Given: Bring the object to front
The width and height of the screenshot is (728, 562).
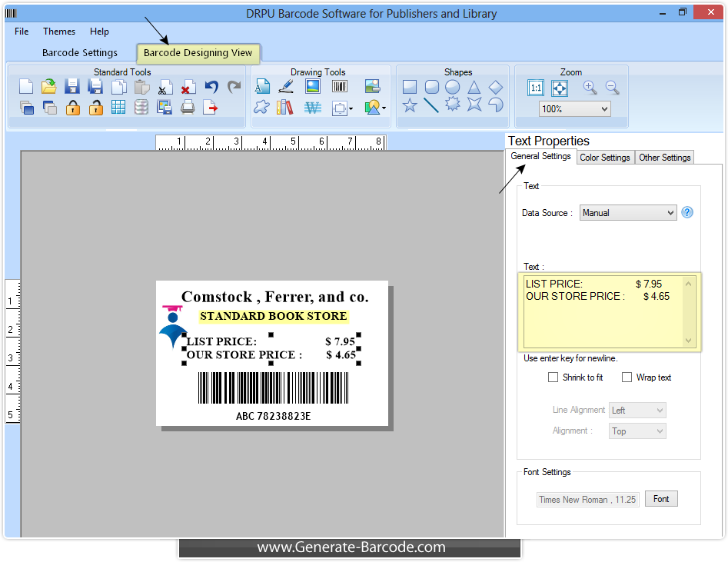Looking at the screenshot, I should (26, 108).
